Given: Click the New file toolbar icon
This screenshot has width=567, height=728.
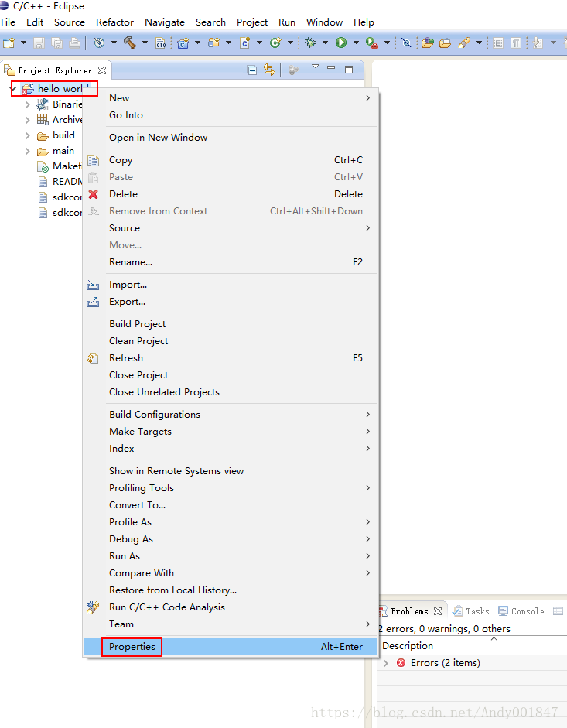Looking at the screenshot, I should [9, 43].
